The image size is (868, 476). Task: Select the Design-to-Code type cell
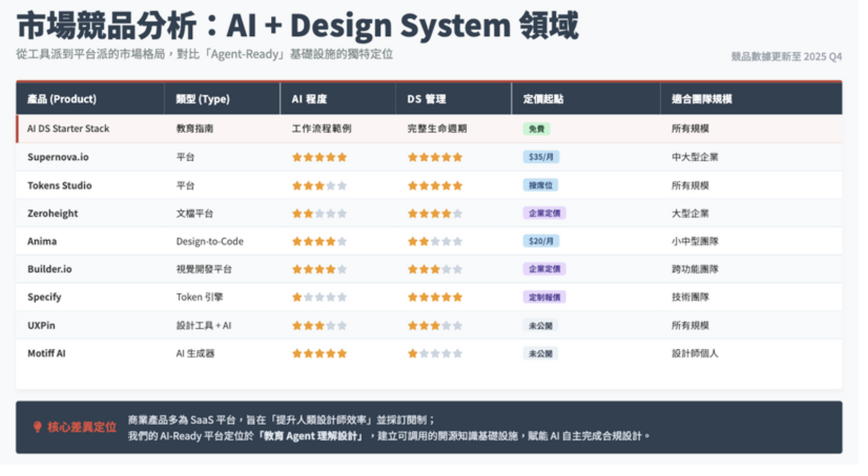click(x=210, y=241)
